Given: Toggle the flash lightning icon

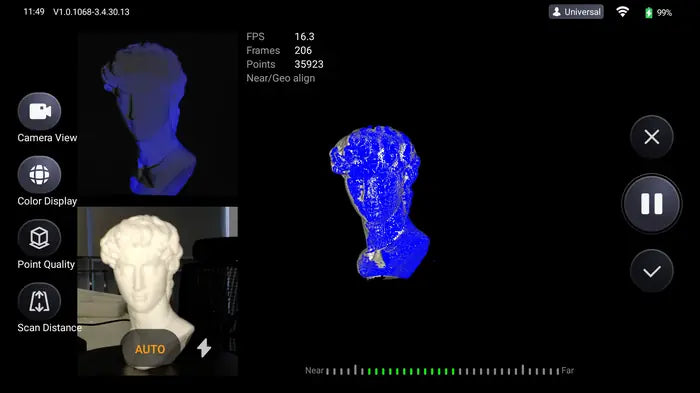Looking at the screenshot, I should 204,348.
